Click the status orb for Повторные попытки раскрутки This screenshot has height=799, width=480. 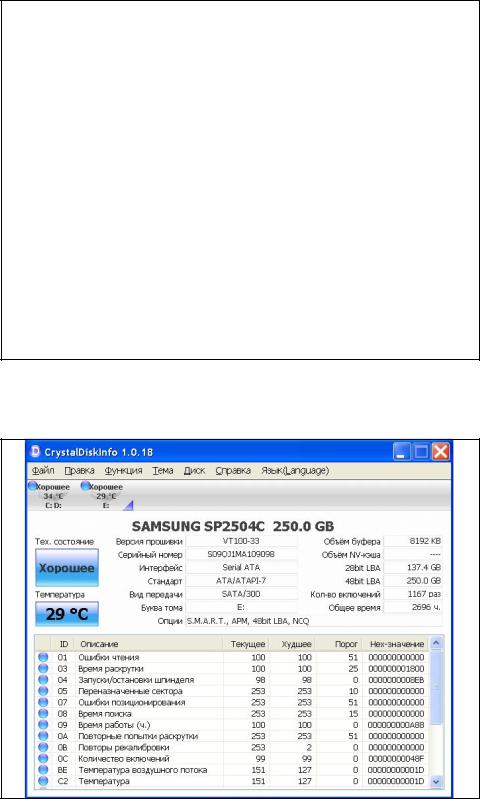point(43,736)
